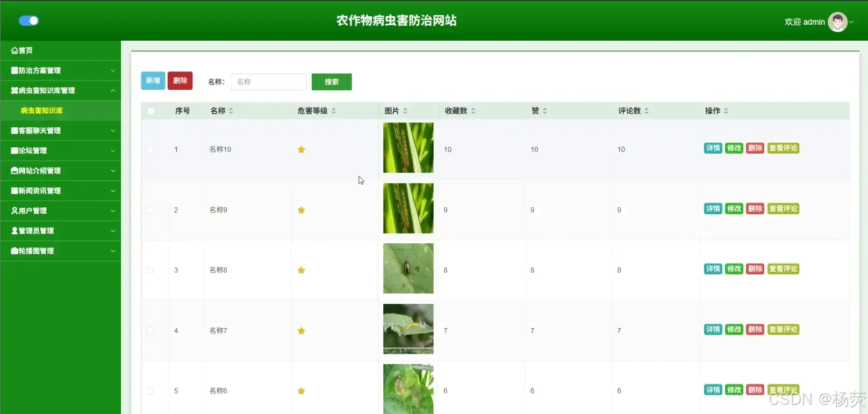This screenshot has width=868, height=414.
Task: Click the 新增 add button
Action: (153, 81)
